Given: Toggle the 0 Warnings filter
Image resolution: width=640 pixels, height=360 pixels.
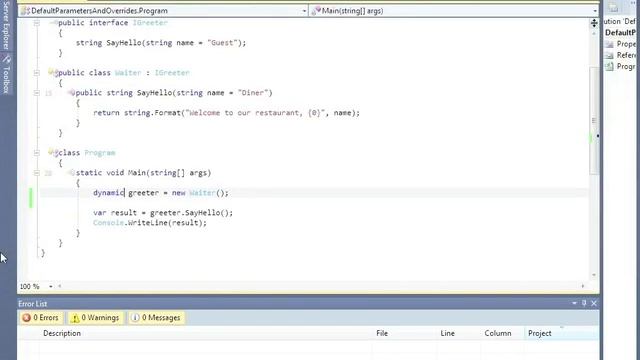Looking at the screenshot, I should pyautogui.click(x=95, y=318).
